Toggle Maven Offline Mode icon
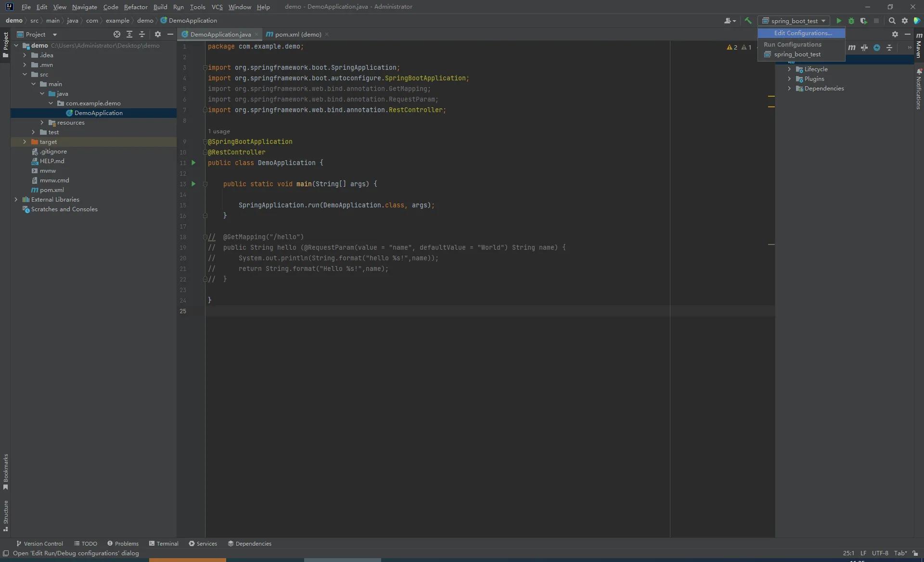 (x=864, y=48)
